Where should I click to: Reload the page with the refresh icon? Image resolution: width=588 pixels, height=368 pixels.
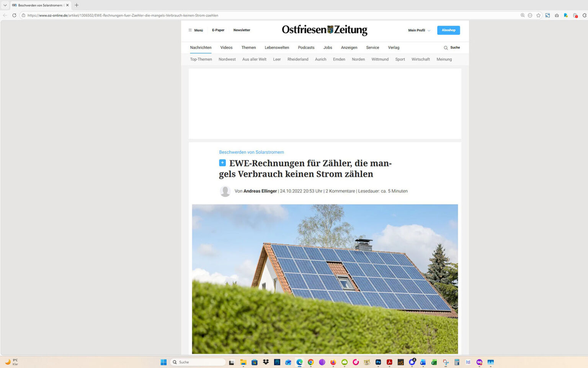coord(14,15)
